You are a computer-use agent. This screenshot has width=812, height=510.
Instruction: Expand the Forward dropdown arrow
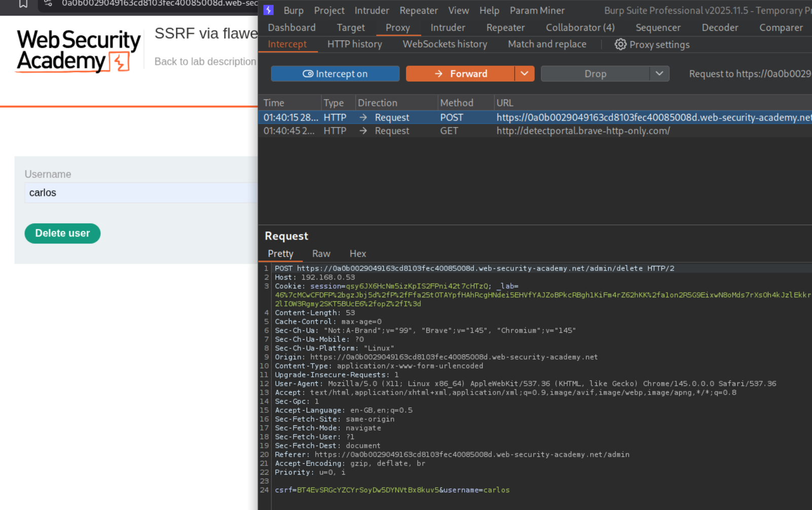click(x=525, y=74)
